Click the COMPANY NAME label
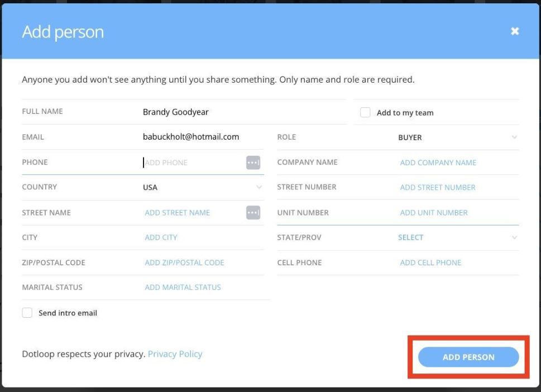Image resolution: width=541 pixels, height=392 pixels. click(308, 162)
